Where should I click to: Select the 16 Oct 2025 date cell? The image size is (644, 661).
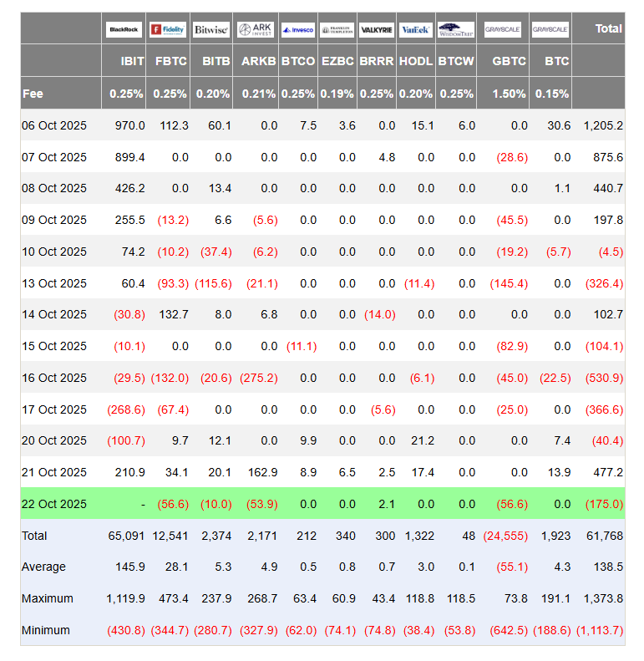click(x=54, y=378)
